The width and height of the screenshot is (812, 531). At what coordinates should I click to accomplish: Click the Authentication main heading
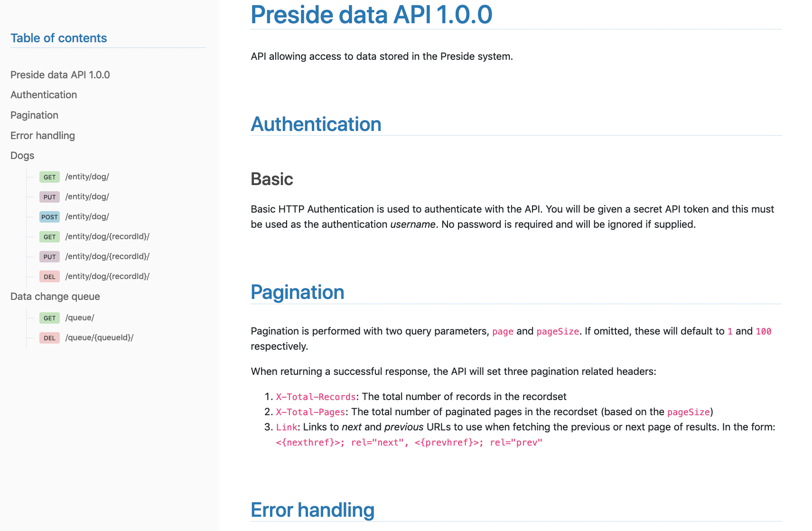(x=316, y=124)
